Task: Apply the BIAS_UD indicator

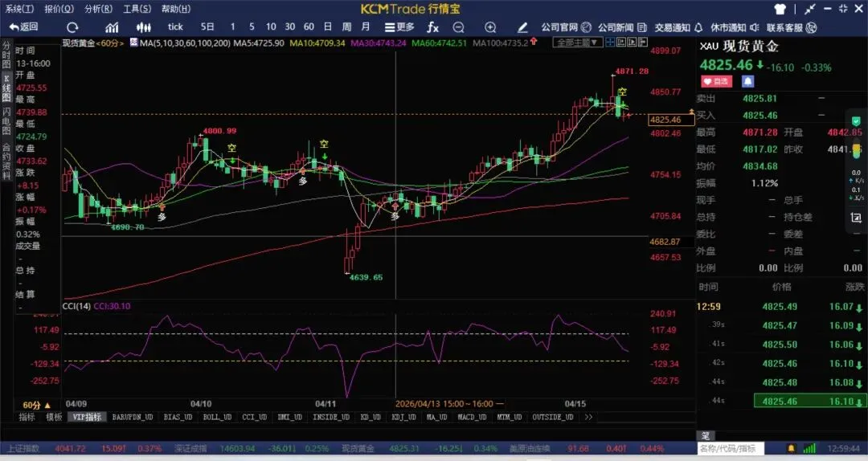Action: 178,417
